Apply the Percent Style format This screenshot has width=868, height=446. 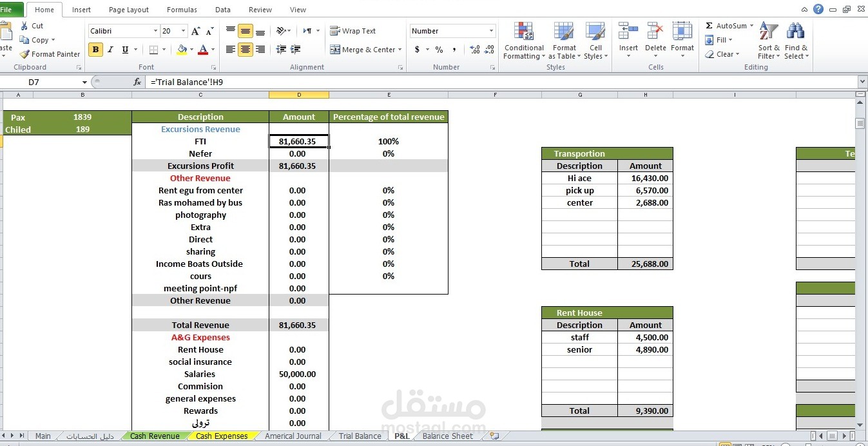[x=439, y=50]
